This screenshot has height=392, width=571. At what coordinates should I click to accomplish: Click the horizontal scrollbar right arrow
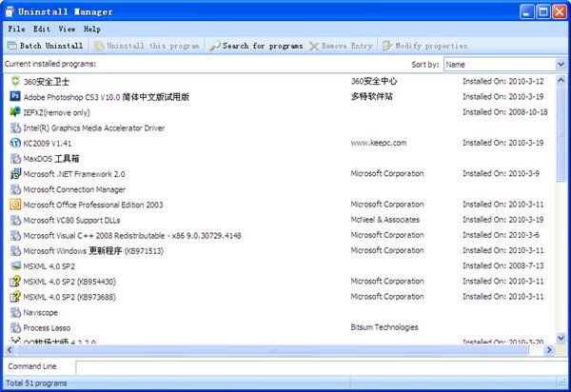(548, 350)
